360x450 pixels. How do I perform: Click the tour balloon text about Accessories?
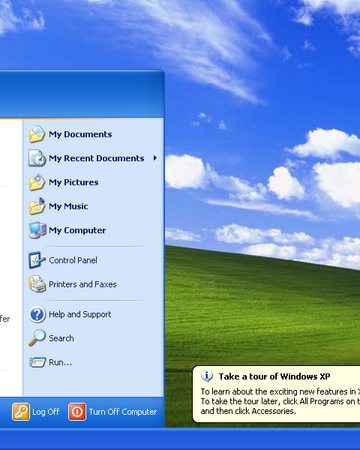(248, 411)
